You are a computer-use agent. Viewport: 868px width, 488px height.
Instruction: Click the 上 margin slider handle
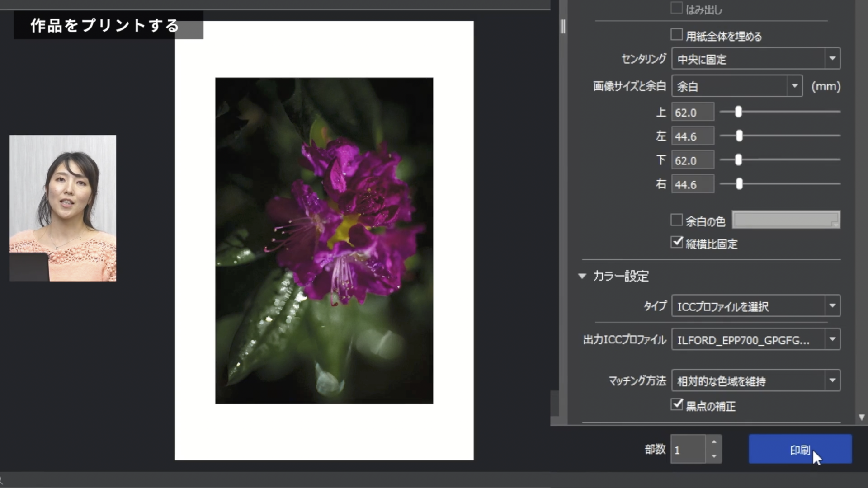738,112
